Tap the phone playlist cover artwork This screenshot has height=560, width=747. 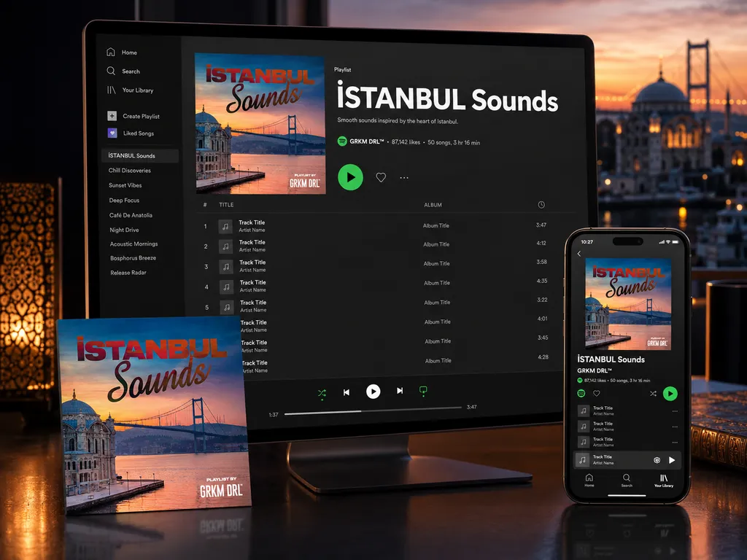click(628, 304)
